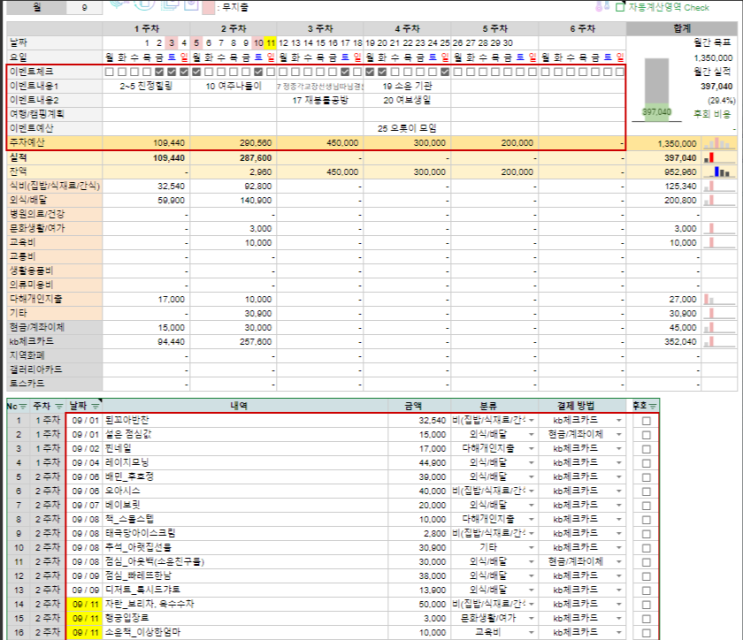Select the 외식/배달 category row label
The width and height of the screenshot is (743, 640).
(54, 200)
